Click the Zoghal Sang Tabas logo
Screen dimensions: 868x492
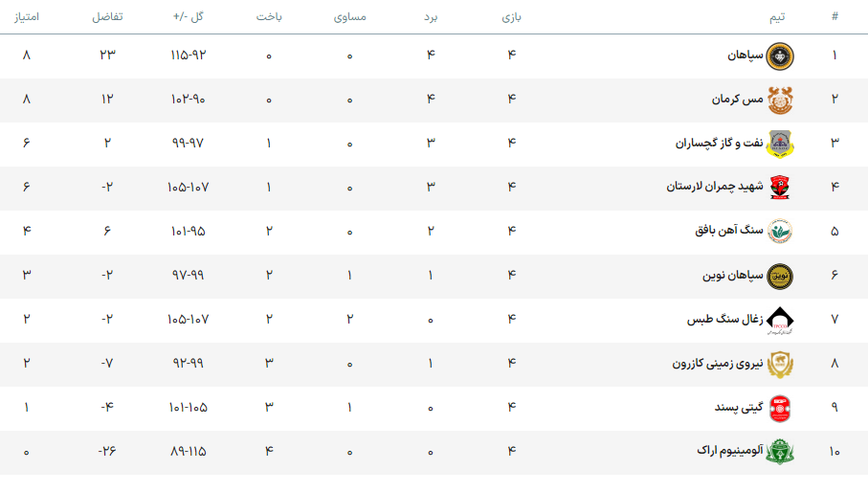pyautogui.click(x=781, y=320)
